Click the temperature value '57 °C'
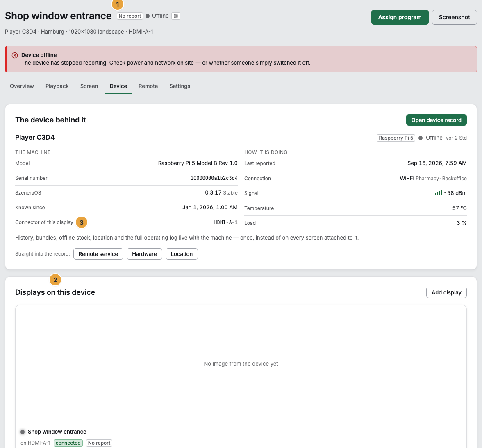Viewport: 482px width, 448px height. (x=459, y=208)
